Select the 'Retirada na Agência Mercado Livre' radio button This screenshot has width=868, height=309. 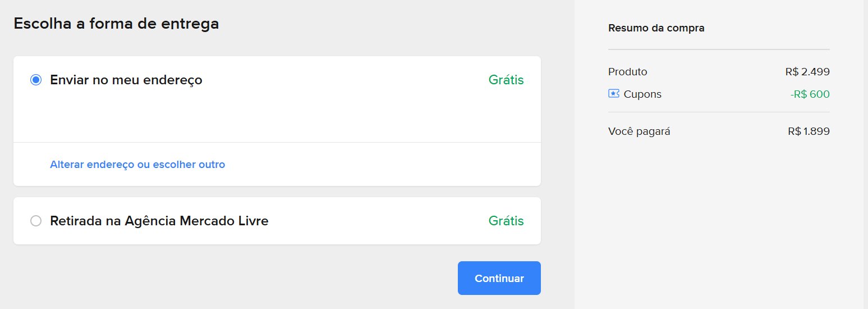[x=36, y=221]
